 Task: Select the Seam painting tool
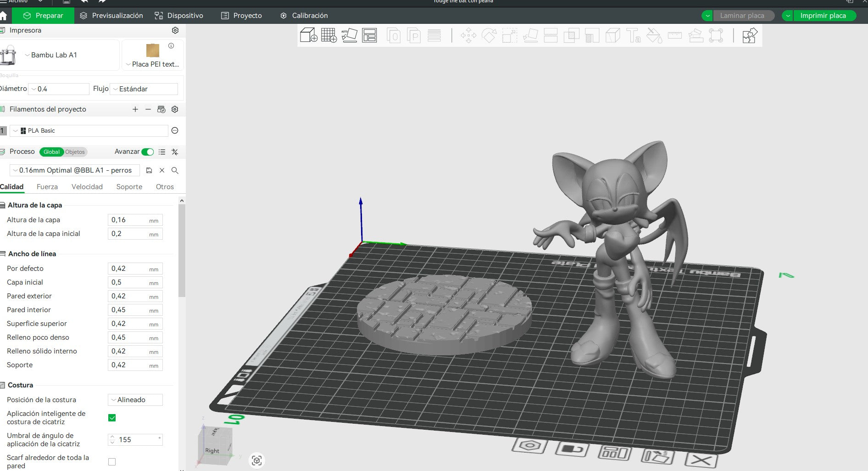click(612, 35)
